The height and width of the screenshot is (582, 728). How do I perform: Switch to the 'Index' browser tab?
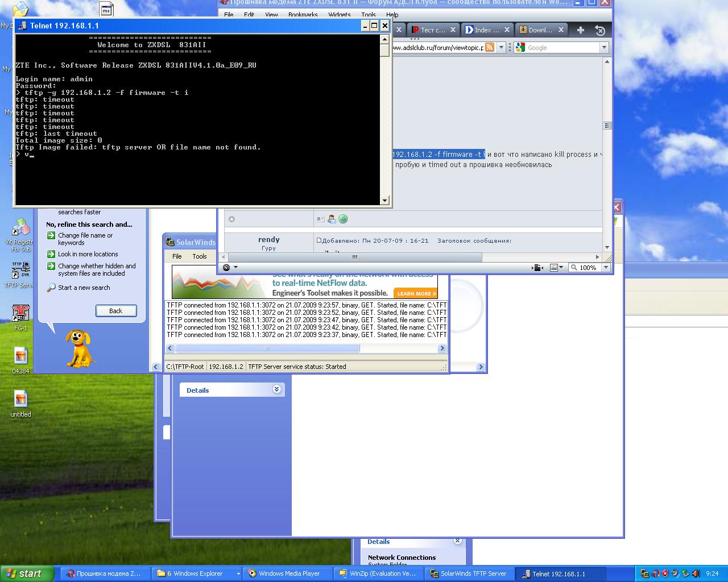click(482, 30)
